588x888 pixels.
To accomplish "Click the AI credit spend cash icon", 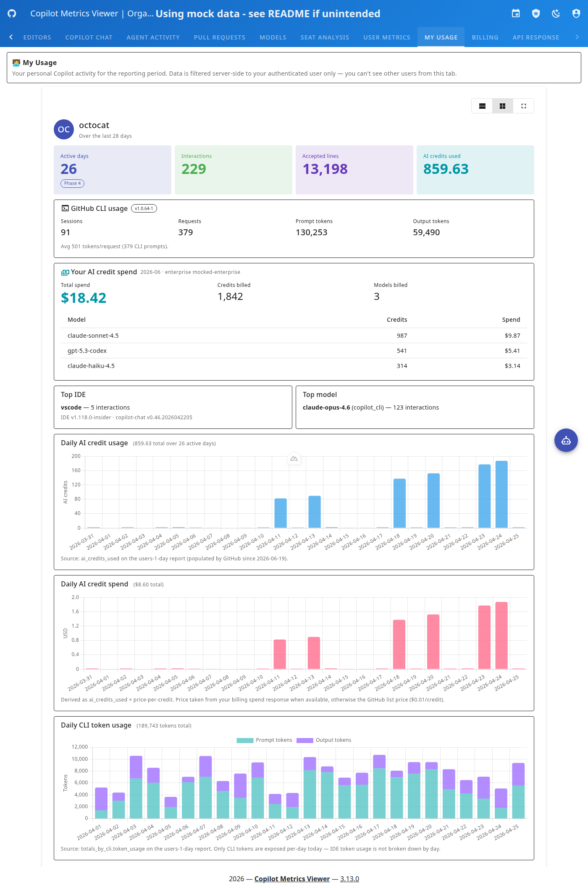I will coord(65,272).
